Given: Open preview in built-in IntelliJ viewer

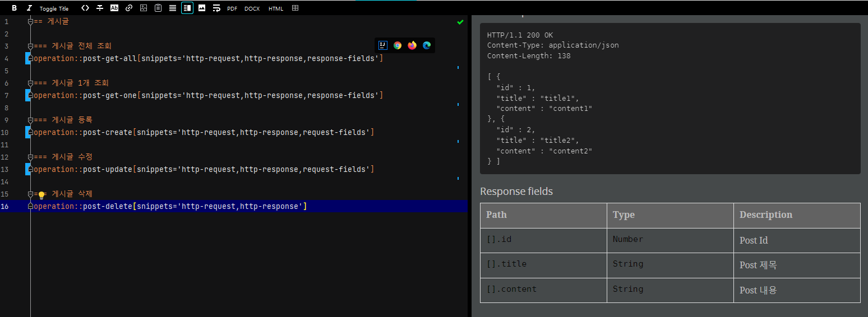Looking at the screenshot, I should (383, 45).
